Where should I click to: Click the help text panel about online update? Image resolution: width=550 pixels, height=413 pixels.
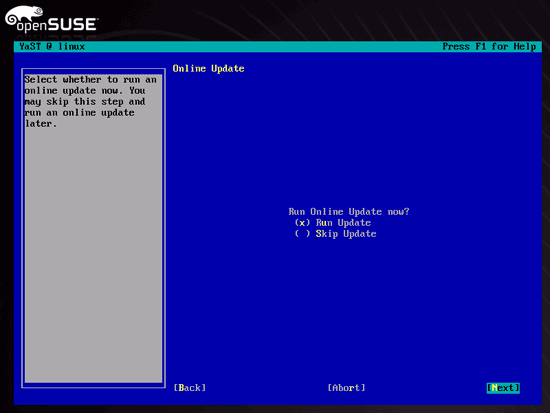coord(93,228)
